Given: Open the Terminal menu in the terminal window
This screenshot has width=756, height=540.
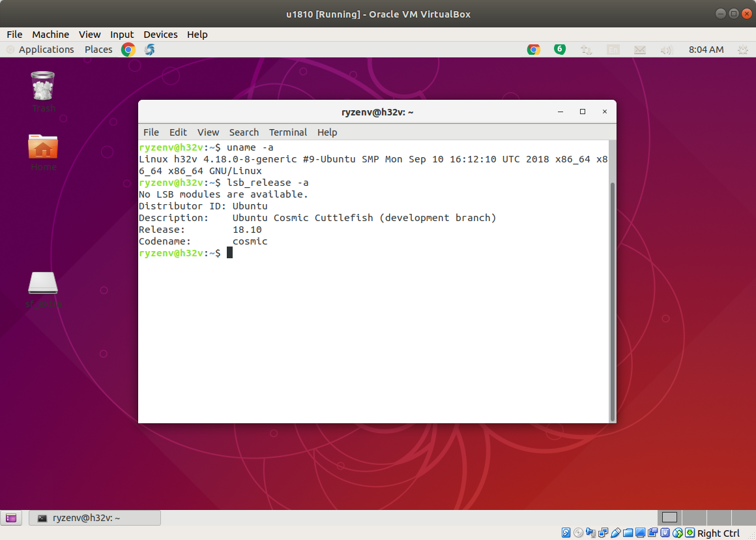Looking at the screenshot, I should point(288,132).
